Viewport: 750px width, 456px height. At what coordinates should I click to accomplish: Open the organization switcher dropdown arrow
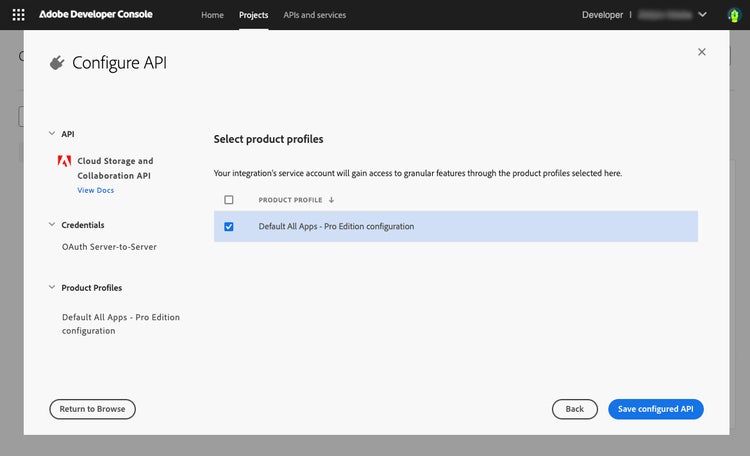702,14
